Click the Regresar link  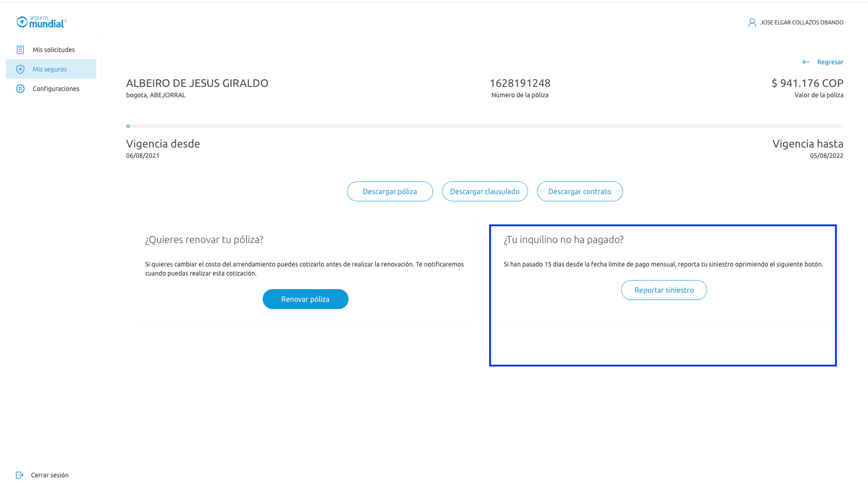click(830, 62)
